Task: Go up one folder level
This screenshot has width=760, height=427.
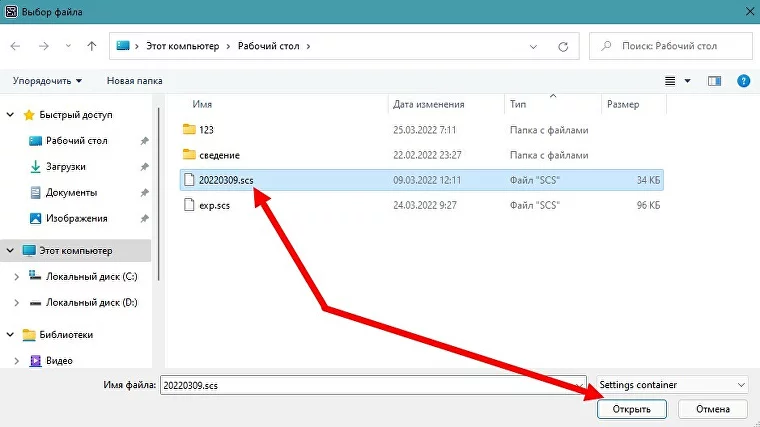Action: [92, 46]
